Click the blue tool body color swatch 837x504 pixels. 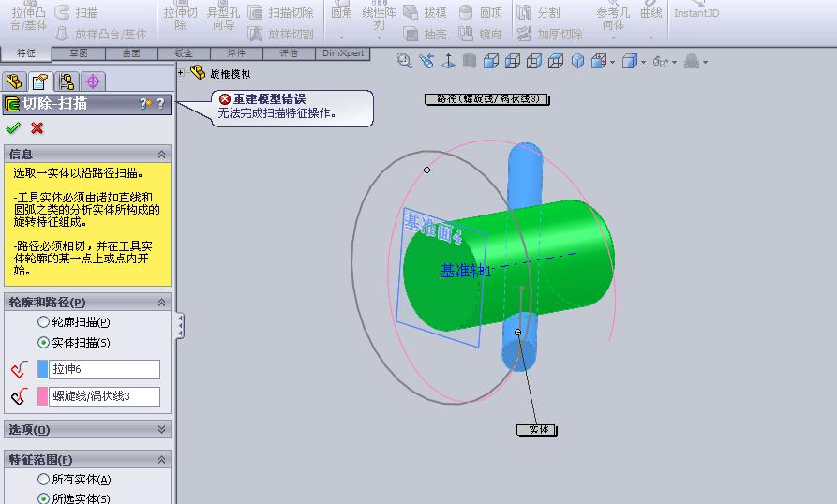tap(43, 369)
